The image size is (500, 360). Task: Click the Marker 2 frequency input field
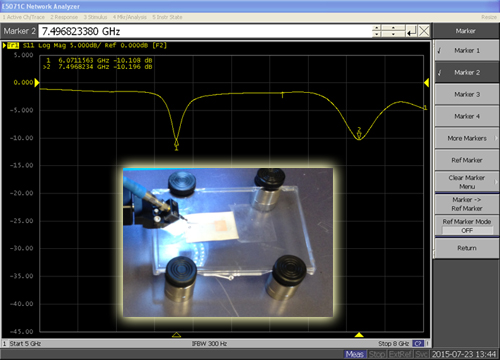pyautogui.click(x=205, y=31)
